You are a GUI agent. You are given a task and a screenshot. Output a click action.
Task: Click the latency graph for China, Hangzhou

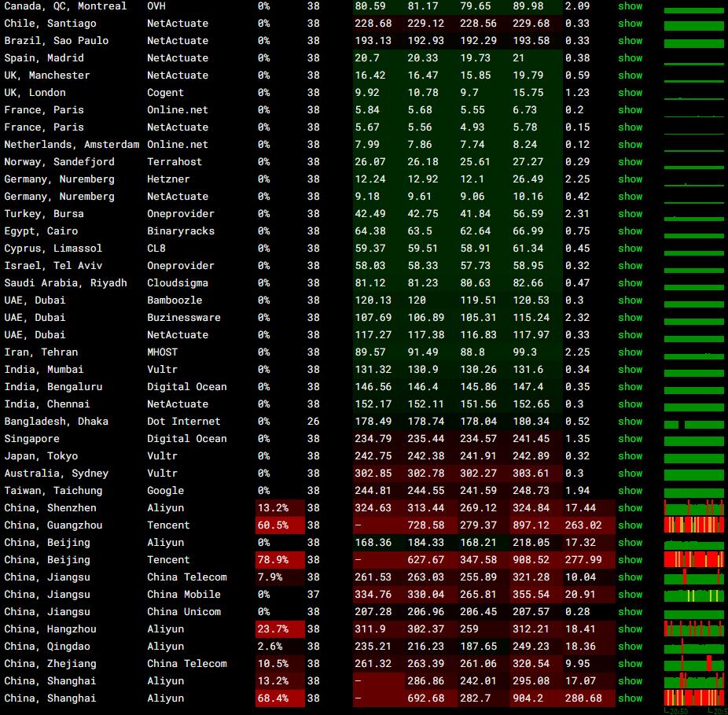tap(693, 629)
